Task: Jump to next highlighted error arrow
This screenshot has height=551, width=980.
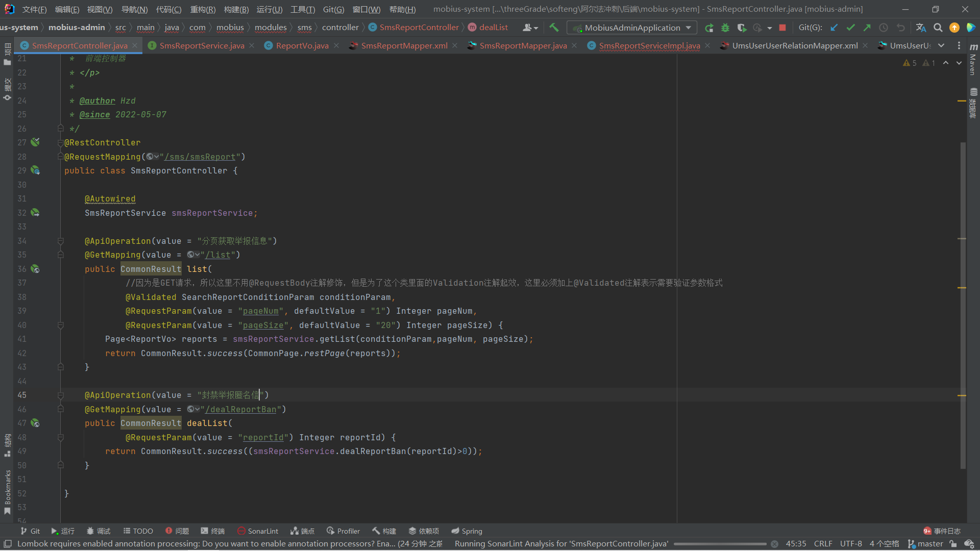Action: point(959,63)
